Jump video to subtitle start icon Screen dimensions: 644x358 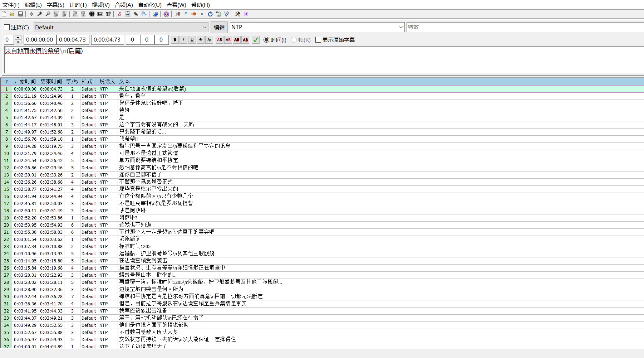(56, 14)
